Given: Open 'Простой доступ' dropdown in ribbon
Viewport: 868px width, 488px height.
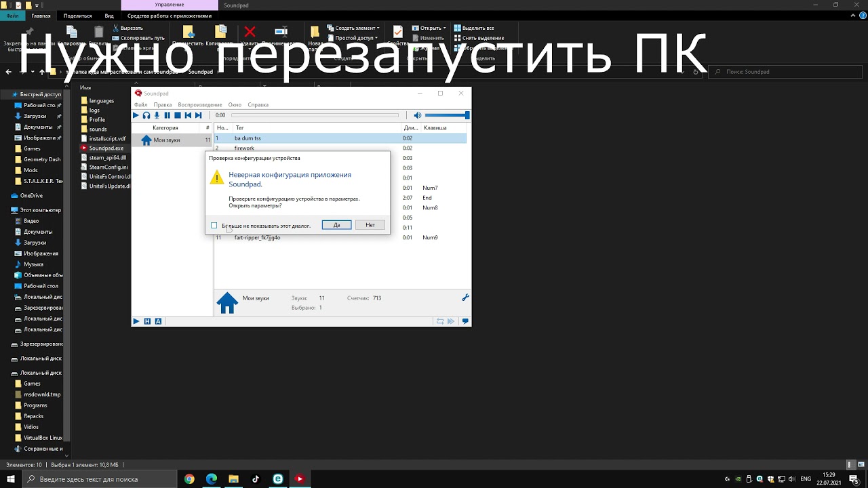Looking at the screenshot, I should pos(351,38).
